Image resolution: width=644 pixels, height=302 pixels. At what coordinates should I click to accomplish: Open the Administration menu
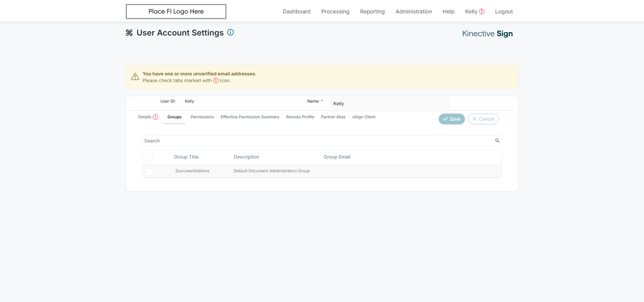[x=414, y=12]
